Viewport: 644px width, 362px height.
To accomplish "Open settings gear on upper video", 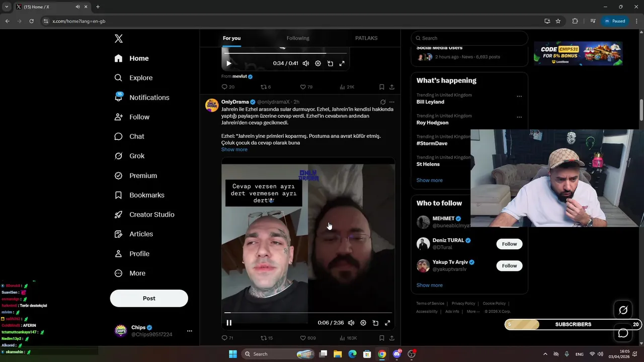I will tap(318, 63).
